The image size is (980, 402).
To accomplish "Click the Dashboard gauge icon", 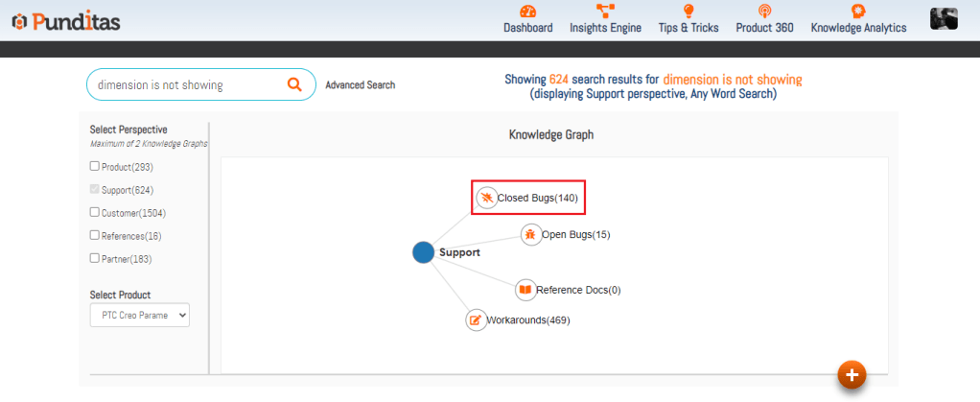I will click(x=527, y=12).
